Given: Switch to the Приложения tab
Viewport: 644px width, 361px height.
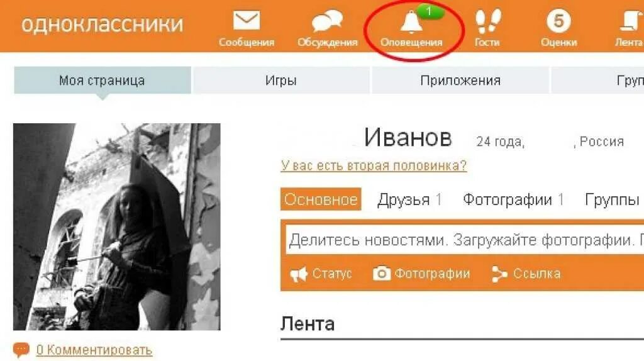Looking at the screenshot, I should pyautogui.click(x=460, y=81).
